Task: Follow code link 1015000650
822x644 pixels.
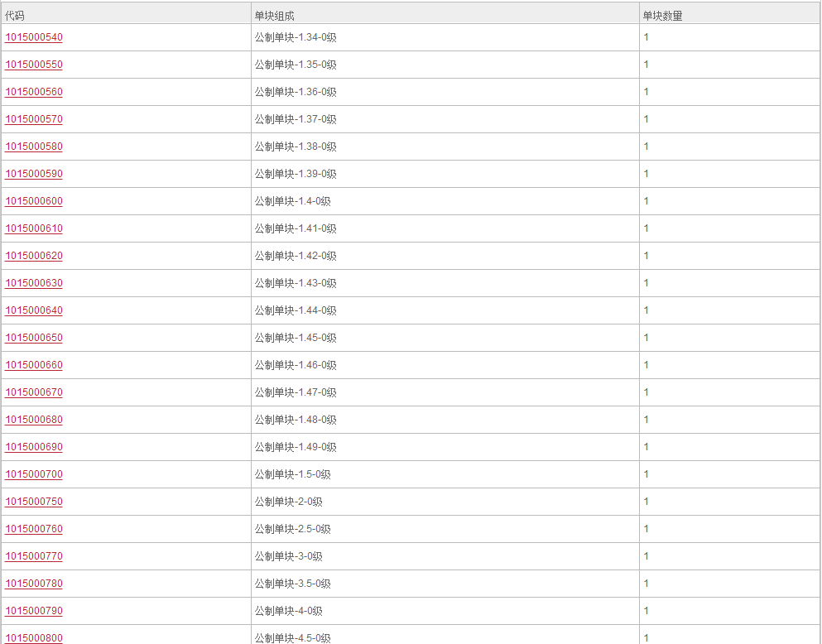Action: click(34, 338)
